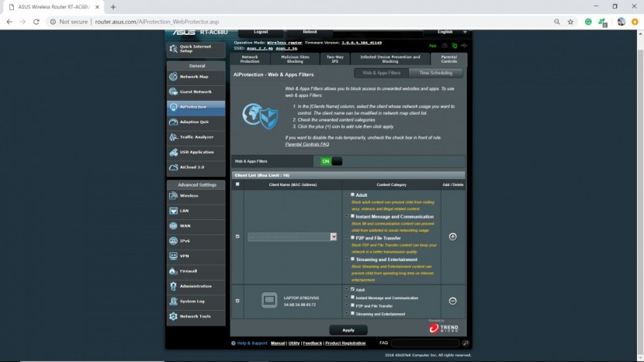Click the browser address bar URL
The image size is (644, 362).
tap(157, 22)
